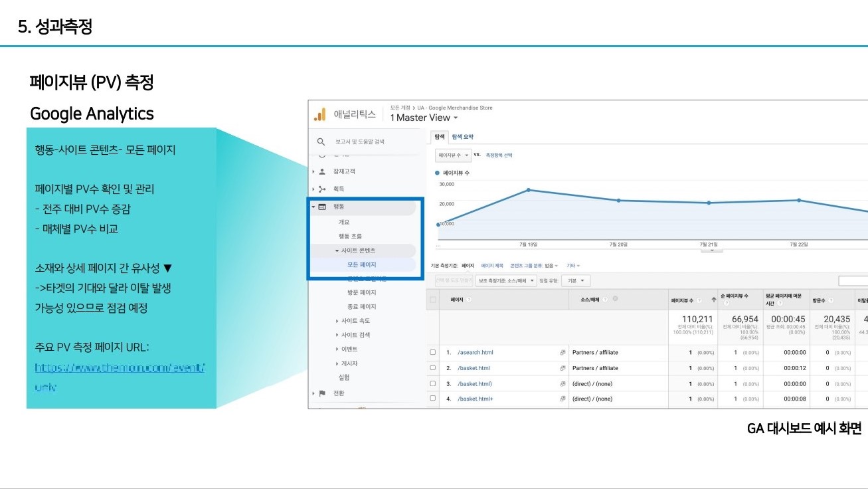Click the search magnifier icon in the sidebar

point(321,142)
